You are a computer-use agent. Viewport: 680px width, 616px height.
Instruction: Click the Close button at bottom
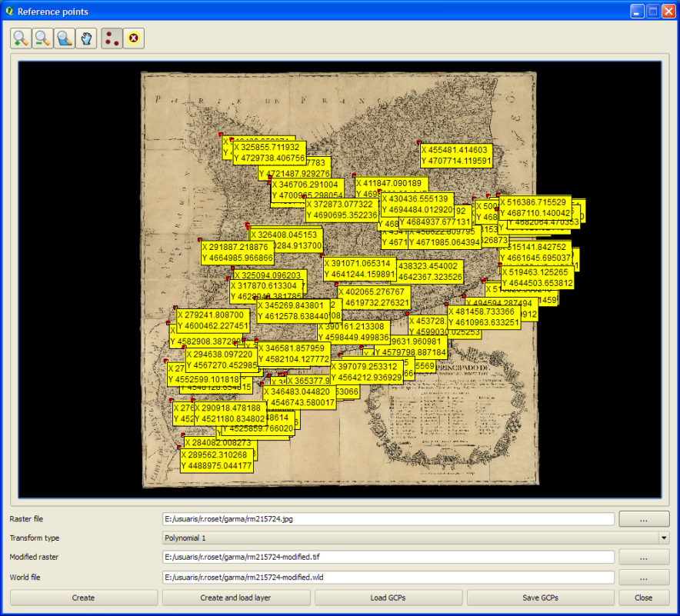tap(644, 598)
